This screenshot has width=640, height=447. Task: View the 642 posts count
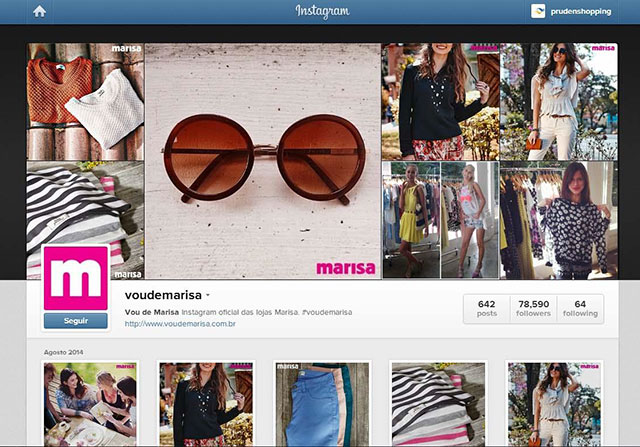point(487,309)
